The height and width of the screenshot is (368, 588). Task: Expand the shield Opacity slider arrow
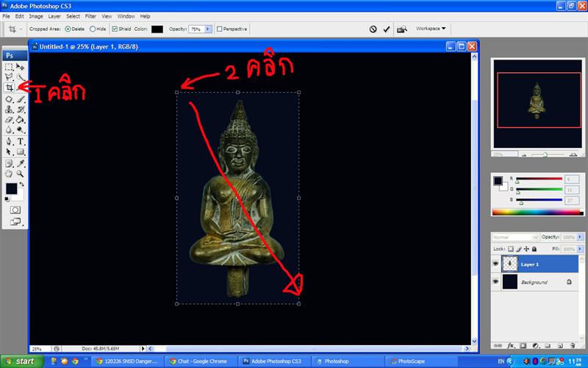[209, 29]
